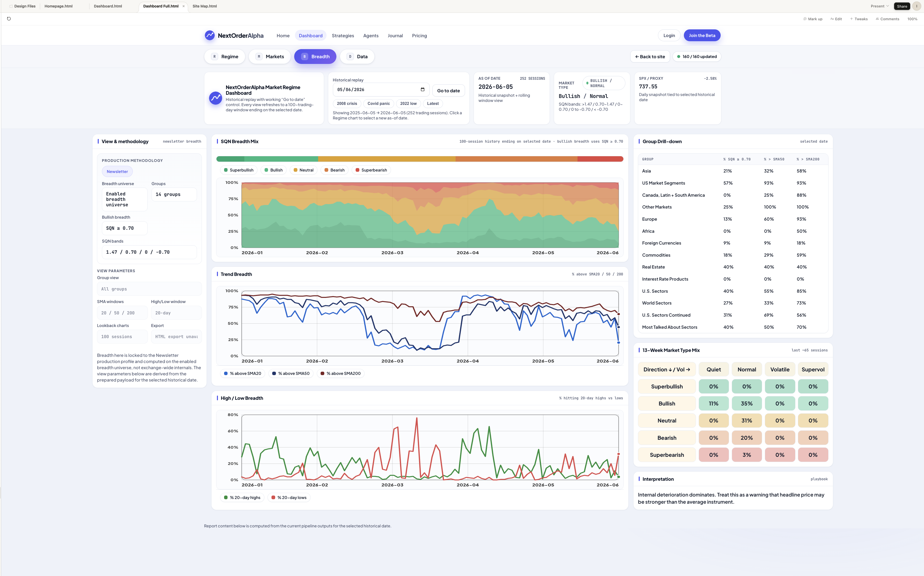The image size is (924, 576).
Task: Click the Historical replay date input
Action: pyautogui.click(x=381, y=90)
